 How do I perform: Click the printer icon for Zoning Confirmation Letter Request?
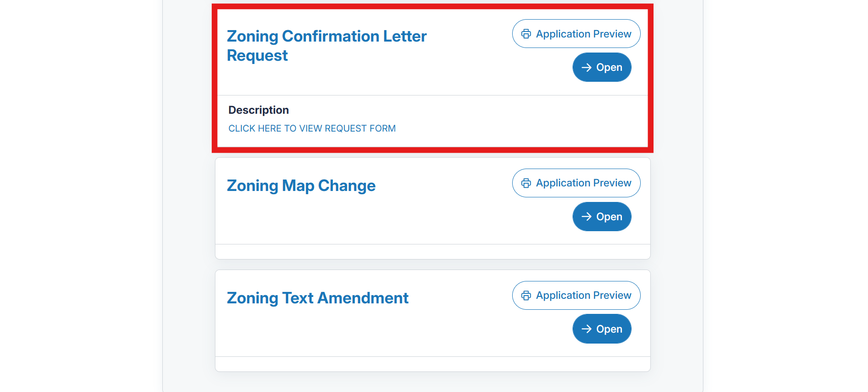click(525, 33)
